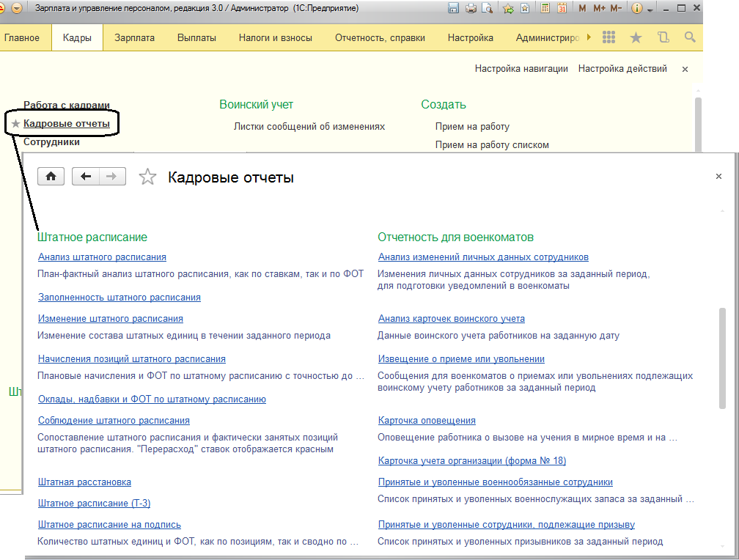Image resolution: width=739 pixels, height=560 pixels.
Task: Open the calculator icon in title bar
Action: [545, 9]
